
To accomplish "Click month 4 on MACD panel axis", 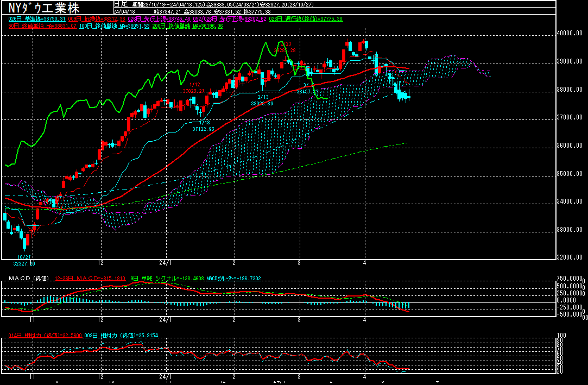I will tap(364, 320).
